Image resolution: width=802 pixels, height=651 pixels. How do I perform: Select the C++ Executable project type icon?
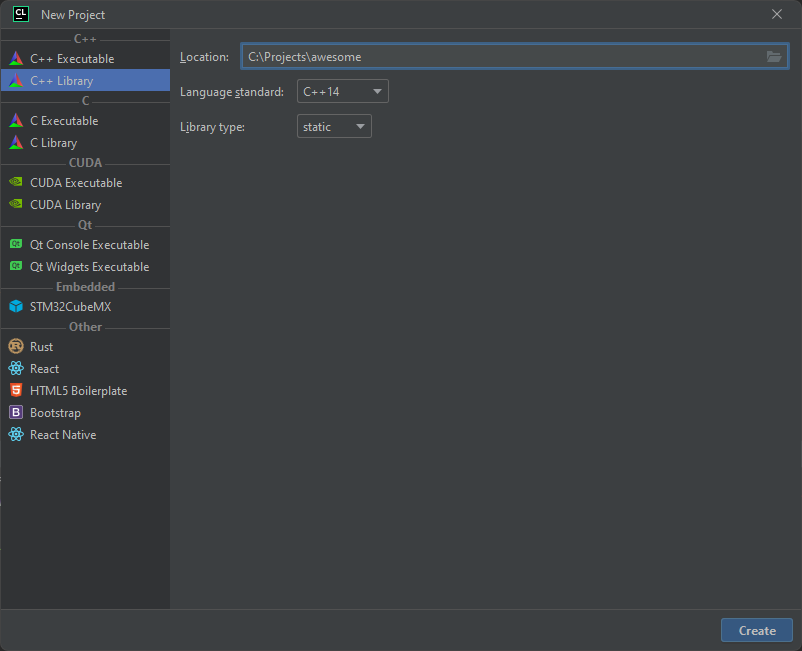(x=18, y=58)
